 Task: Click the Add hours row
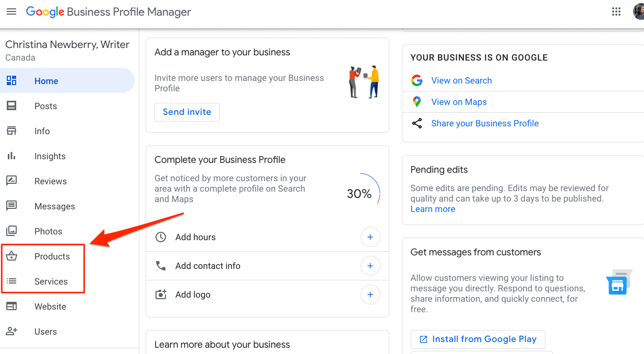pos(267,237)
